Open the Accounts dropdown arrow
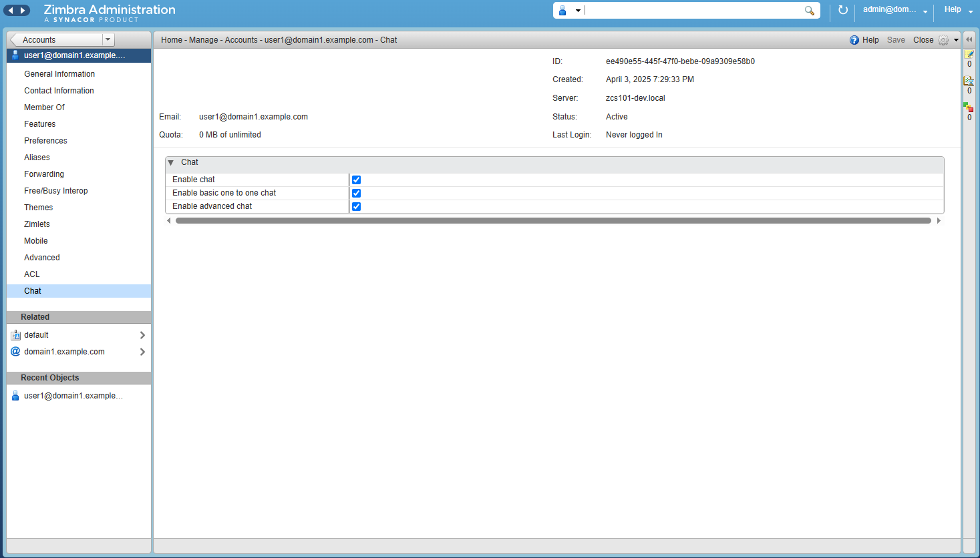980x558 pixels. pyautogui.click(x=108, y=40)
